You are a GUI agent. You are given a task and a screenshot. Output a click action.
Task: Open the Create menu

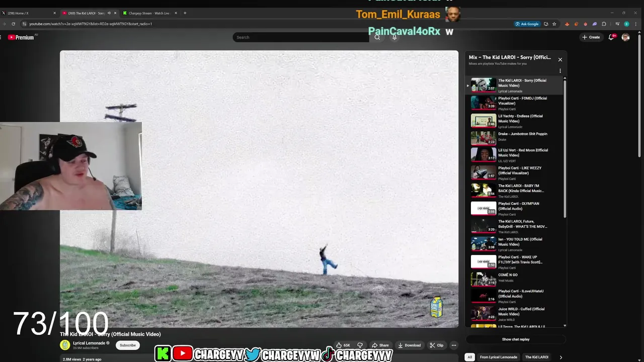(x=591, y=37)
